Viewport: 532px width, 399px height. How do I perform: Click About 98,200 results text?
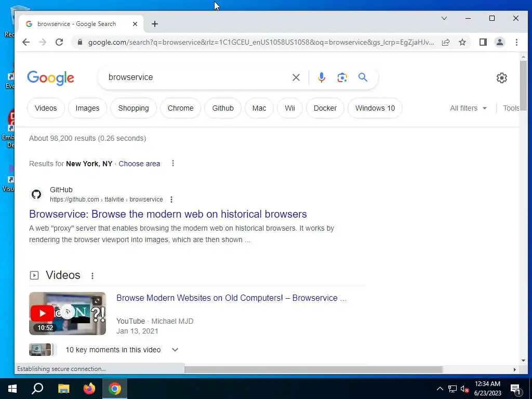[87, 138]
